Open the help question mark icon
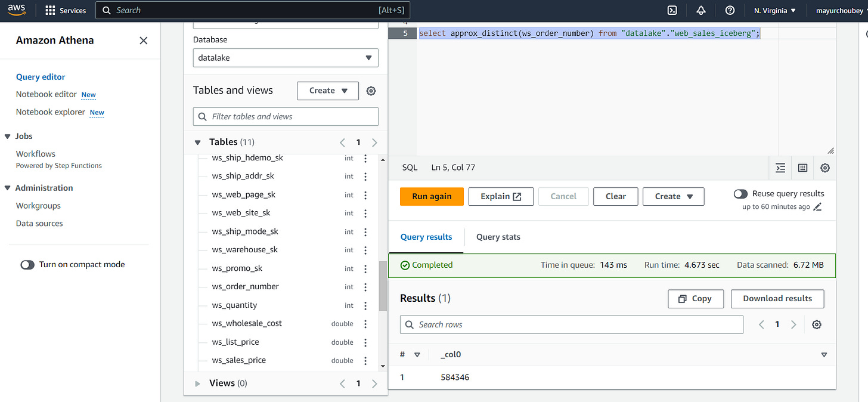Viewport: 868px width, 402px height. 730,10
